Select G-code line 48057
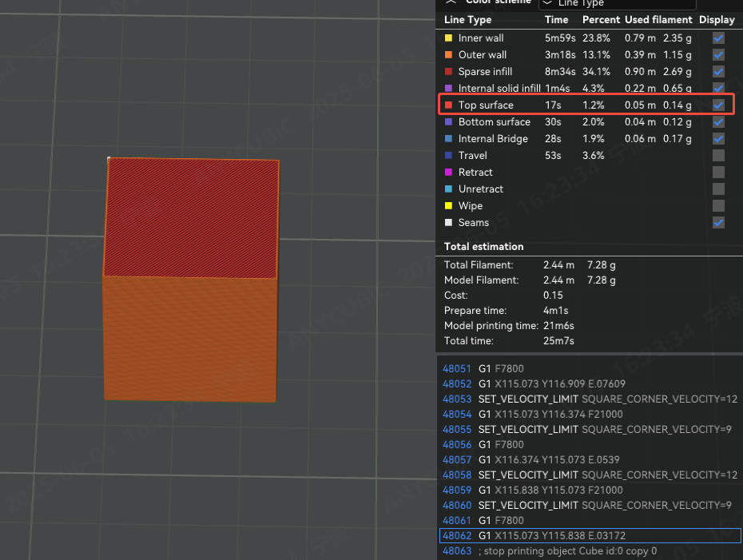743x560 pixels. pos(590,459)
